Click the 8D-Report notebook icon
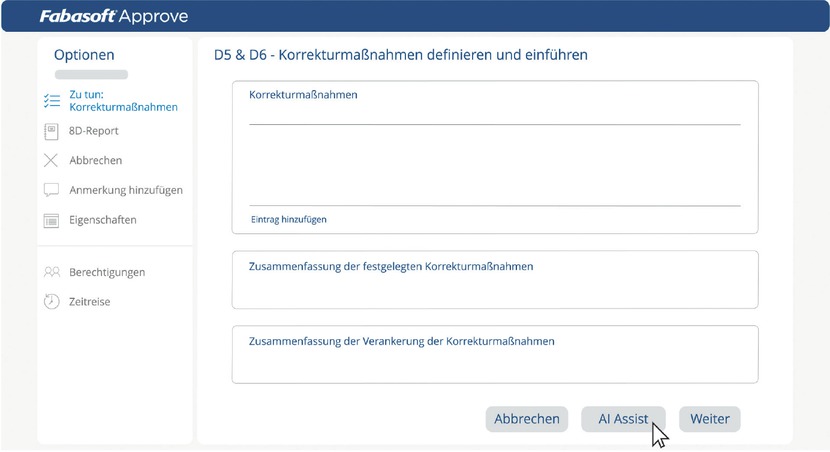Viewport: 830px width, 452px height. [x=51, y=131]
